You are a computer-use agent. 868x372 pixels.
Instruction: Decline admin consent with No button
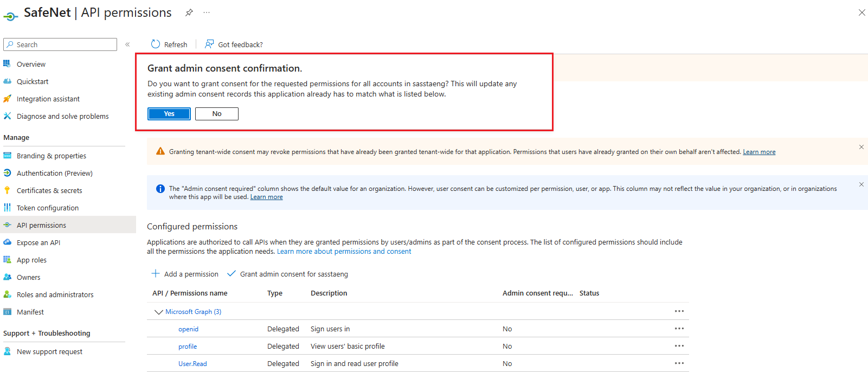point(217,114)
